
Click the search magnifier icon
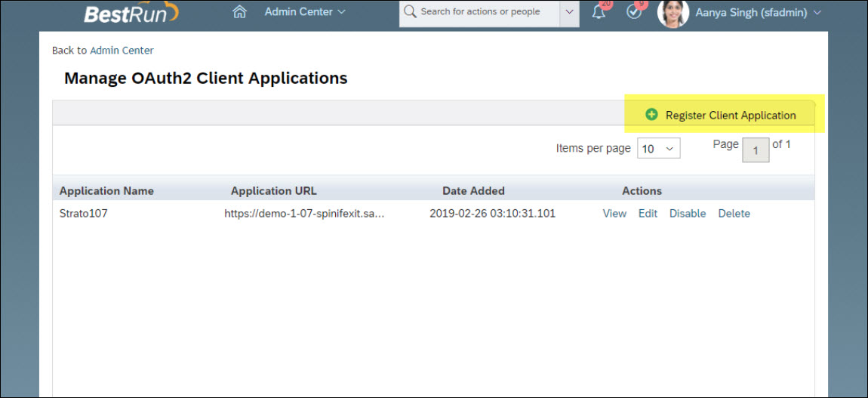(411, 12)
